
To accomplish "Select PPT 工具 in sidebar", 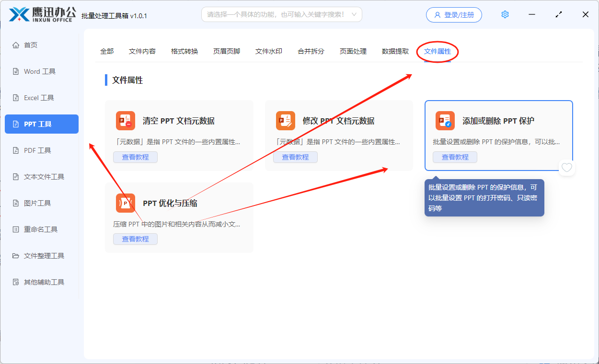I will (42, 124).
